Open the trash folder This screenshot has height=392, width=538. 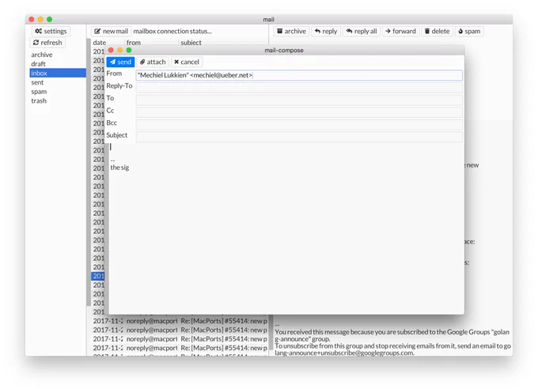pyautogui.click(x=39, y=100)
